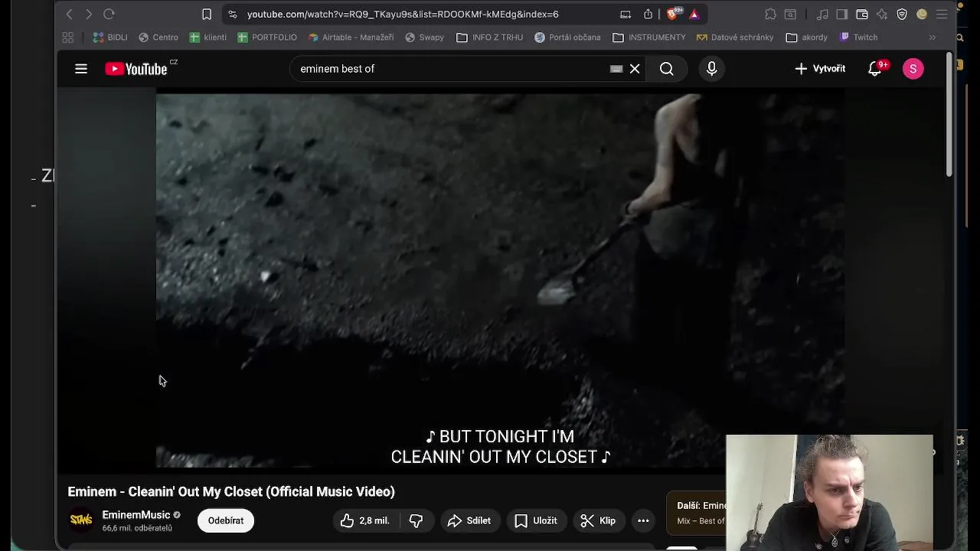Open Vytvořit create menu

pyautogui.click(x=820, y=69)
